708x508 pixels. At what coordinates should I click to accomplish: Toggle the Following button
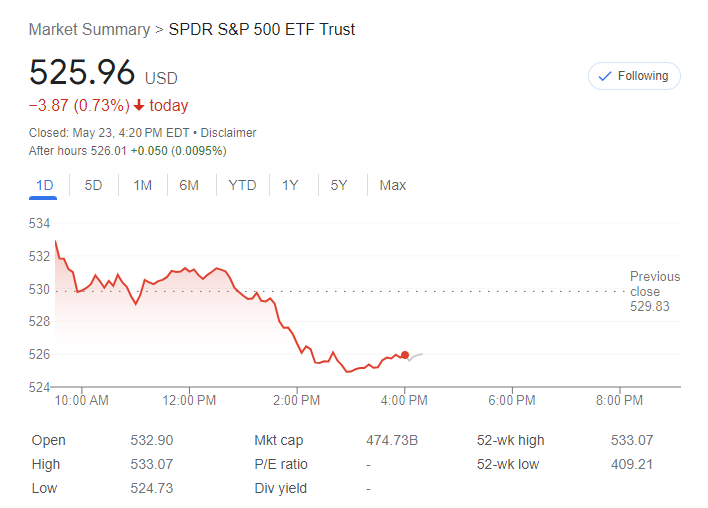pyautogui.click(x=634, y=76)
